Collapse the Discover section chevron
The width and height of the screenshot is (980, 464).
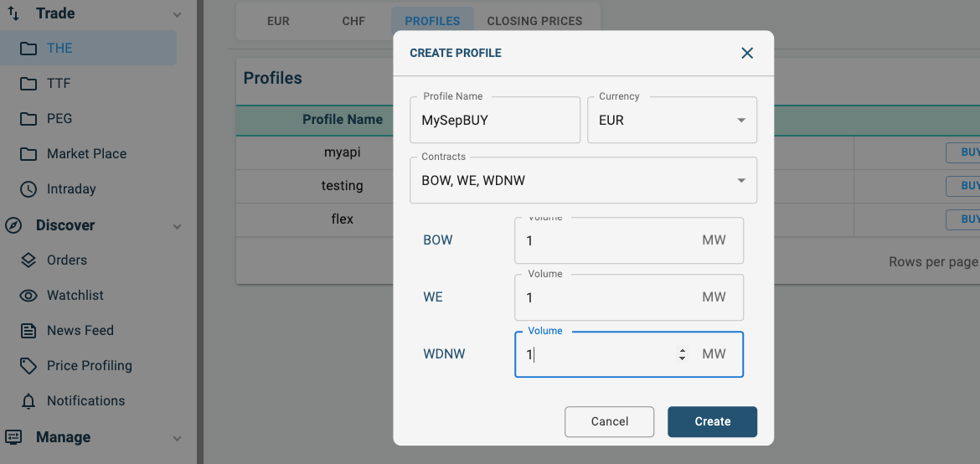pos(177,226)
